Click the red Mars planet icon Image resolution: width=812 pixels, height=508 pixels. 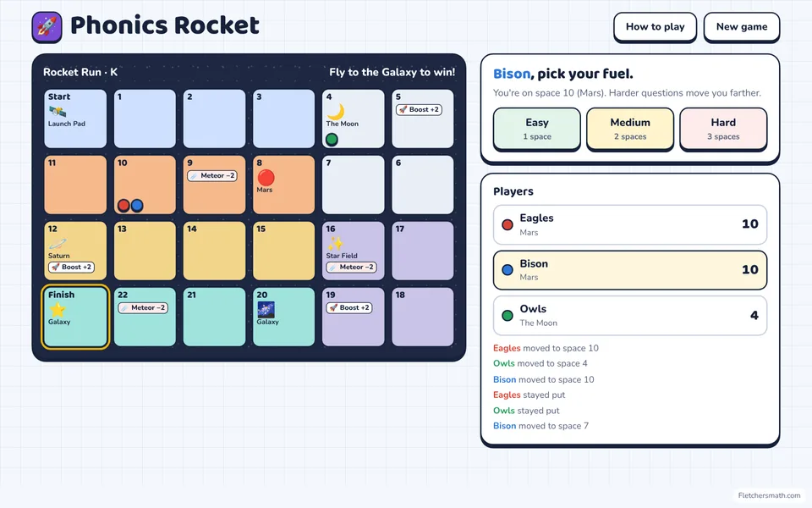point(266,177)
